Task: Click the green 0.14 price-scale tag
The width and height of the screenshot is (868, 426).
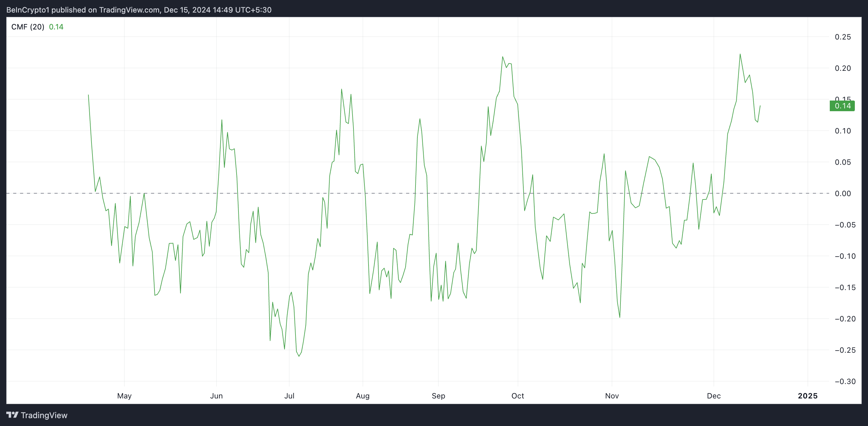Action: point(842,106)
